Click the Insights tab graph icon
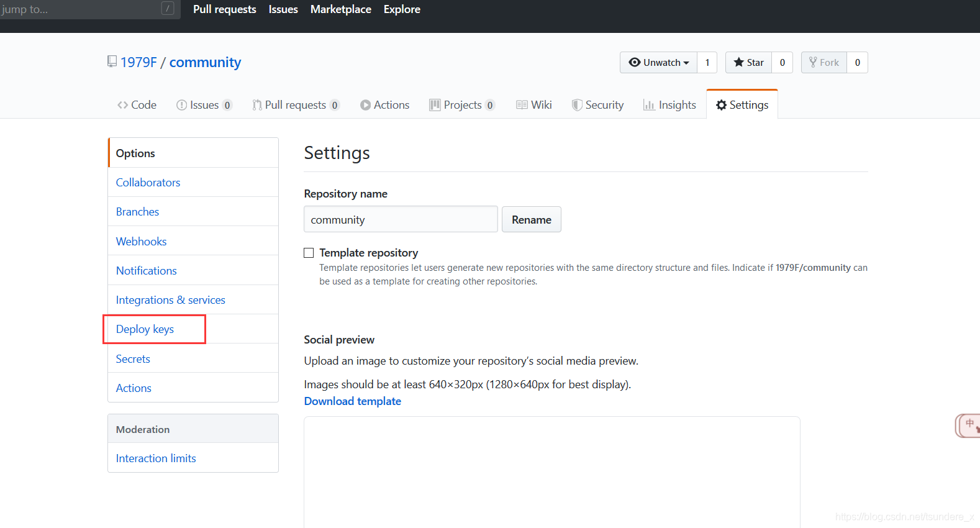The width and height of the screenshot is (980, 528). coord(649,105)
